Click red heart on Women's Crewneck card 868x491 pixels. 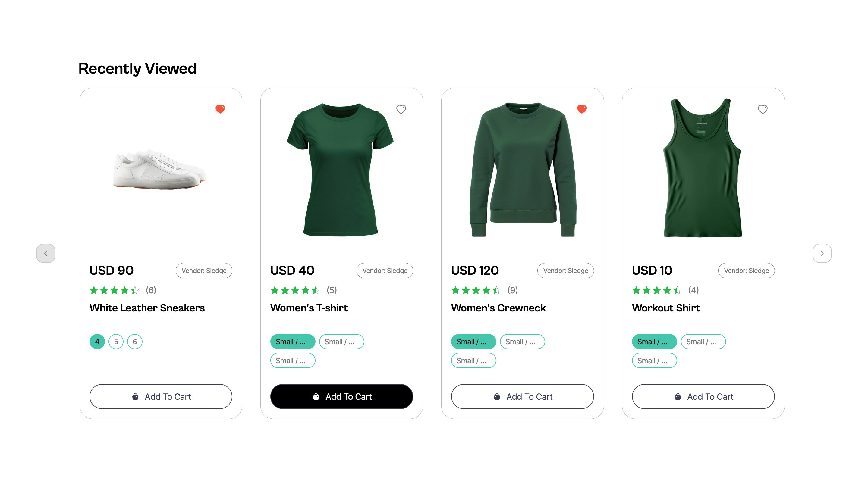(x=582, y=109)
